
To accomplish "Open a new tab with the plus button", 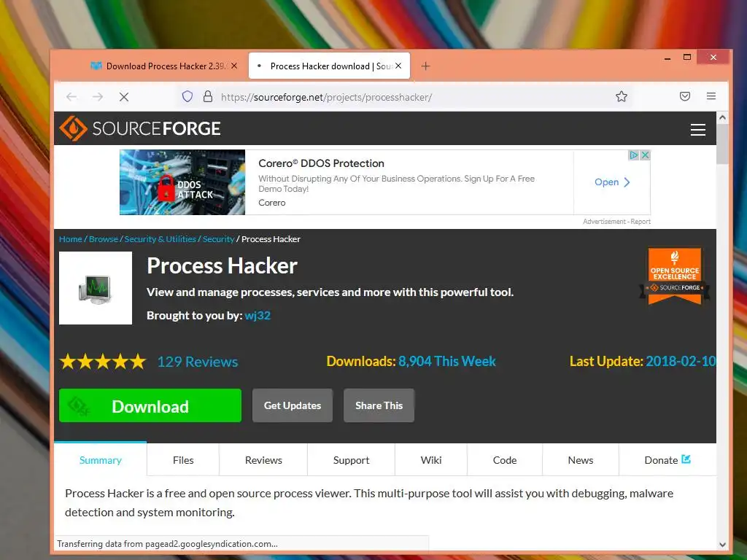I will 425,66.
